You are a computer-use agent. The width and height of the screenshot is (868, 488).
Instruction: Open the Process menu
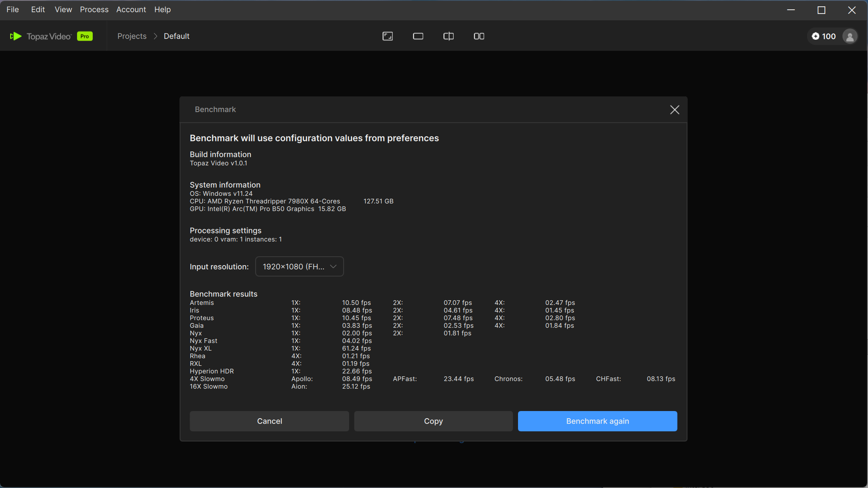(x=94, y=9)
